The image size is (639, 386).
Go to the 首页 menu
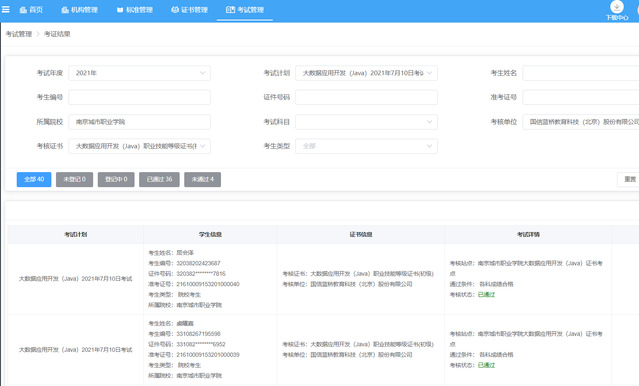pyautogui.click(x=31, y=10)
